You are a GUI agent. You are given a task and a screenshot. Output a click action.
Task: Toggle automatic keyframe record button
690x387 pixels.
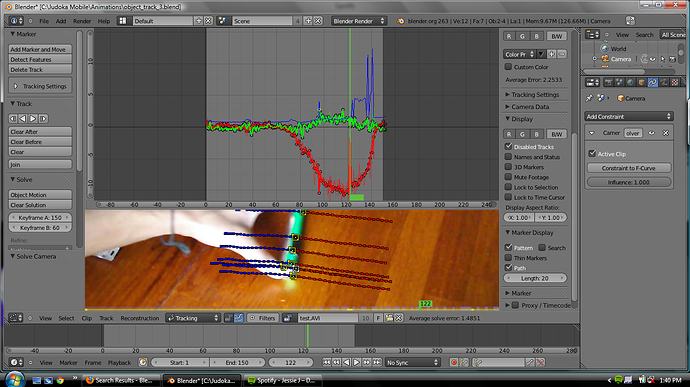pos(454,362)
